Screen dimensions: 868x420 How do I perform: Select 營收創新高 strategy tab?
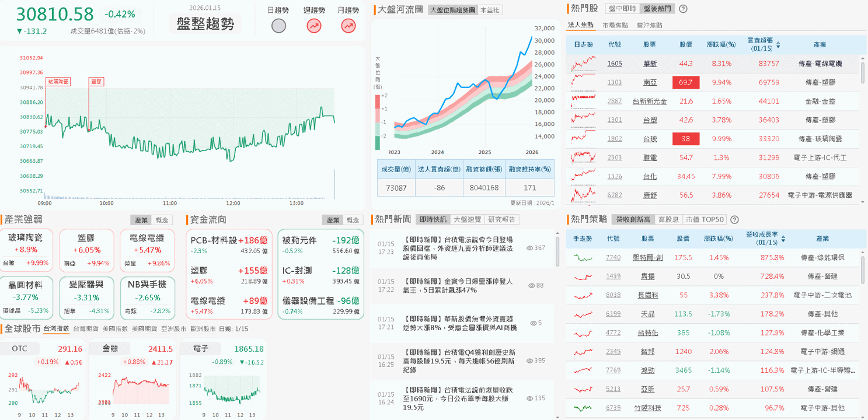pyautogui.click(x=633, y=220)
